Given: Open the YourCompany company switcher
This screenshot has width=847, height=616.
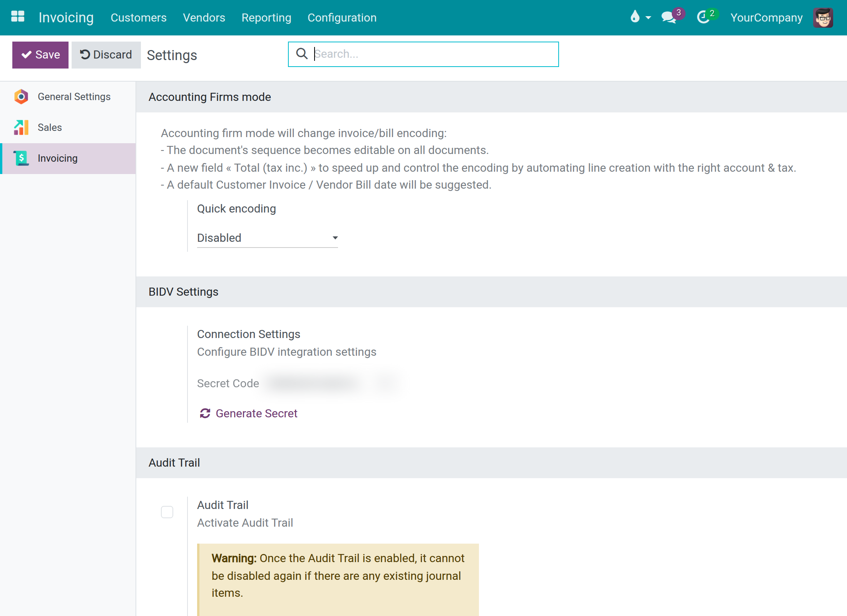Looking at the screenshot, I should pyautogui.click(x=767, y=18).
